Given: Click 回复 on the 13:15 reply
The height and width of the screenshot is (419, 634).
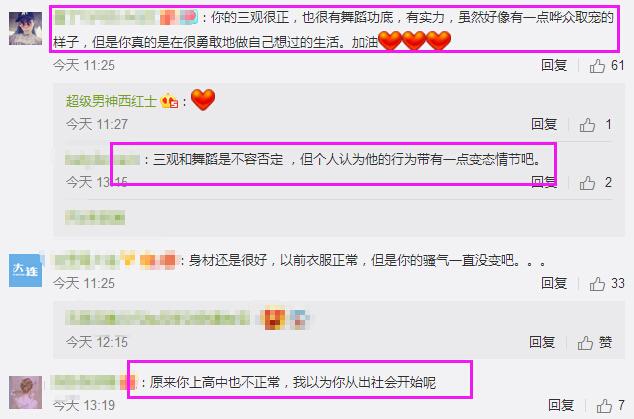Looking at the screenshot, I should (544, 182).
